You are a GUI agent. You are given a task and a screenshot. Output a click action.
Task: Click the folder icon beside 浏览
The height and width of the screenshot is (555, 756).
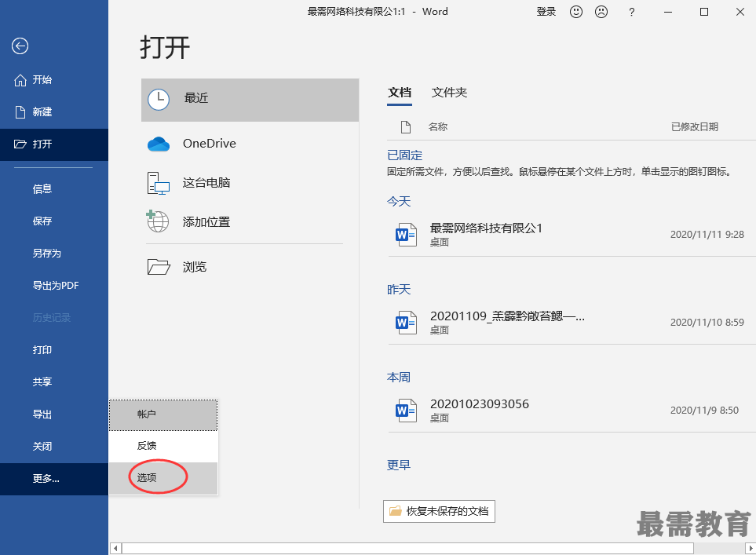[159, 267]
